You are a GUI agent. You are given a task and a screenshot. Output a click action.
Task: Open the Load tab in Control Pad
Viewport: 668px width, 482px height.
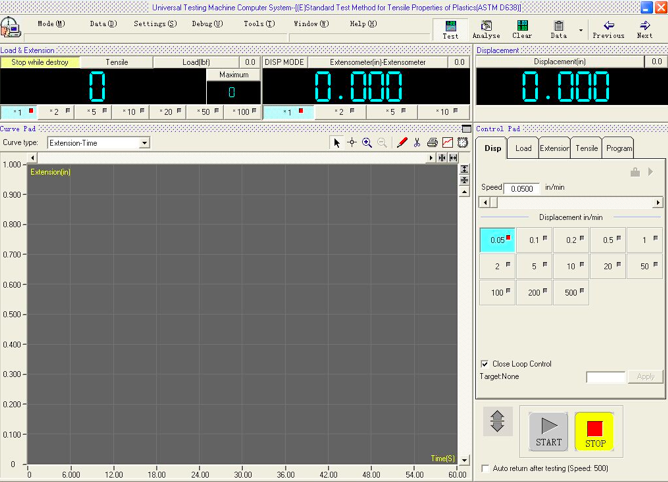coord(524,148)
